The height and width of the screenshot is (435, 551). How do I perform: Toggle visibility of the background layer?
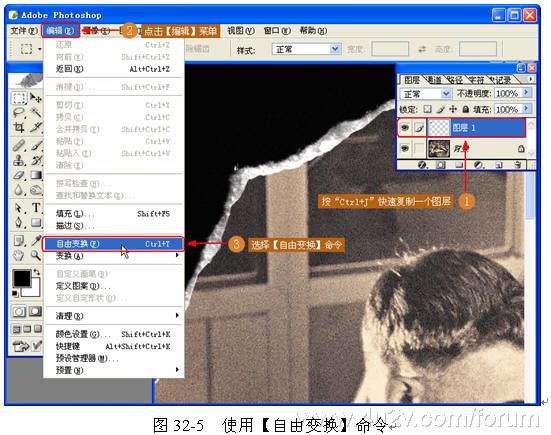click(x=405, y=149)
